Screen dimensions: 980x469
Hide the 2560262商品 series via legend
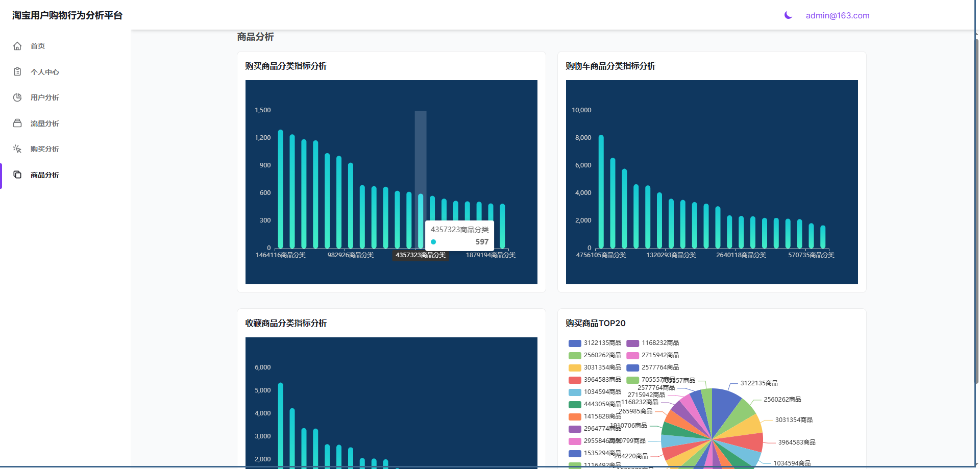(x=595, y=355)
